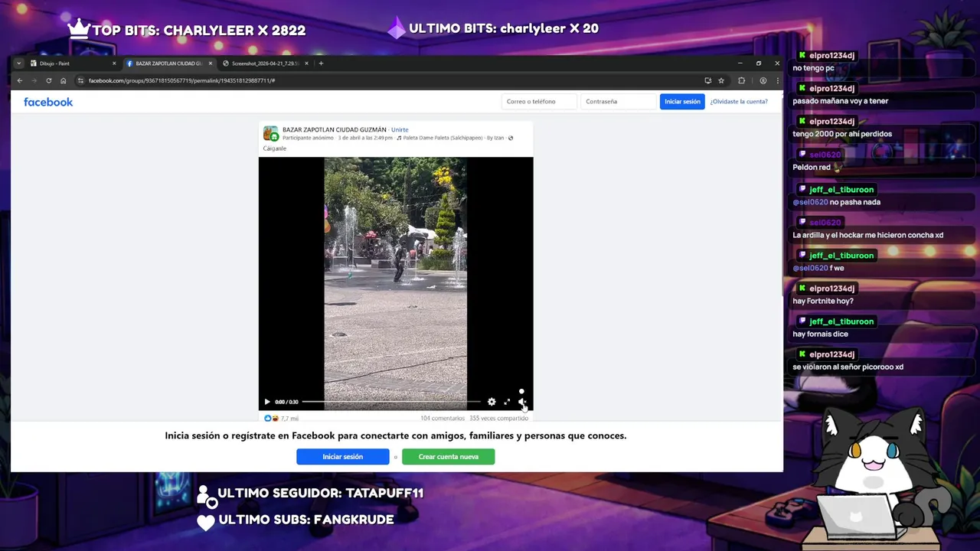
Task: Close the BAZAR ZAPOTLAN tab
Action: coord(211,64)
